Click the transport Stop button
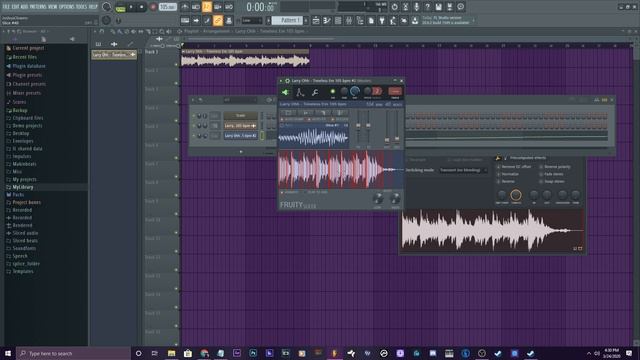This screenshot has height=360, width=640. click(x=142, y=7)
